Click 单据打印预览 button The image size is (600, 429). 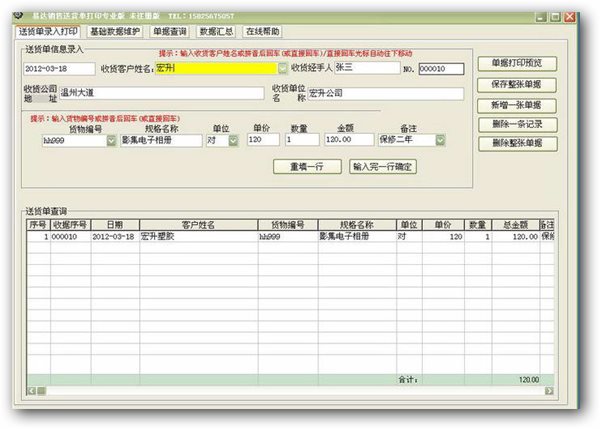517,64
